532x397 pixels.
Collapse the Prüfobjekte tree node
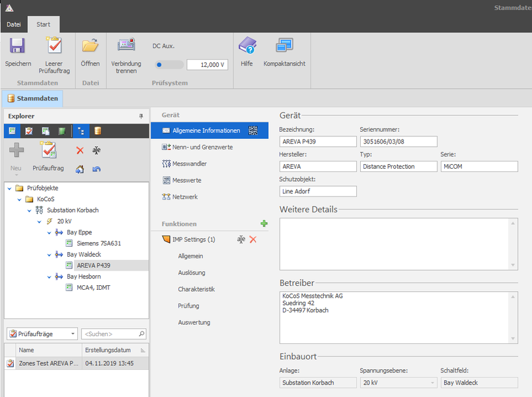(x=9, y=189)
